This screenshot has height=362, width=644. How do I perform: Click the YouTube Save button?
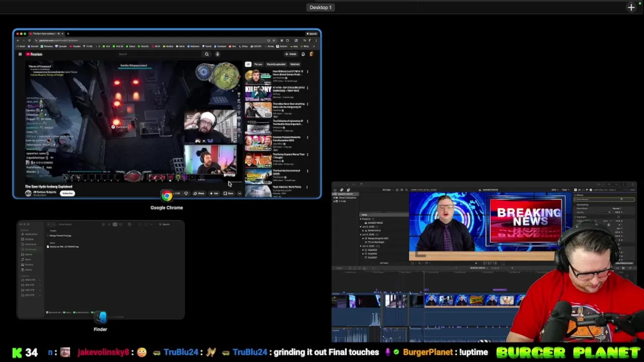[x=228, y=194]
